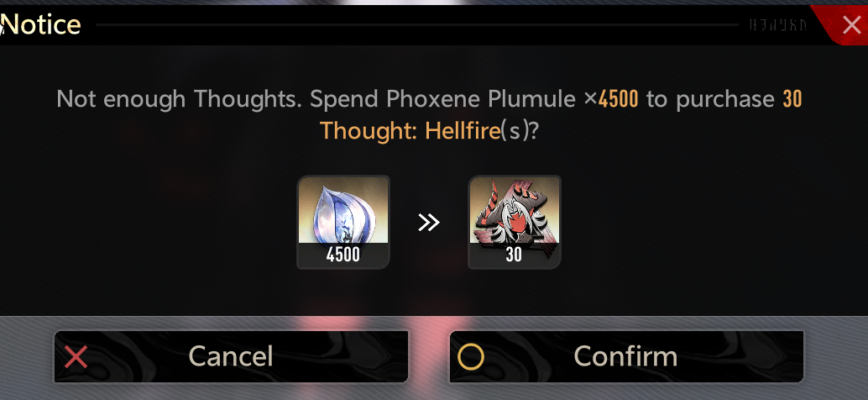Click the 30 quantity under Hellfire icon
This screenshot has width=868, height=400.
click(514, 255)
